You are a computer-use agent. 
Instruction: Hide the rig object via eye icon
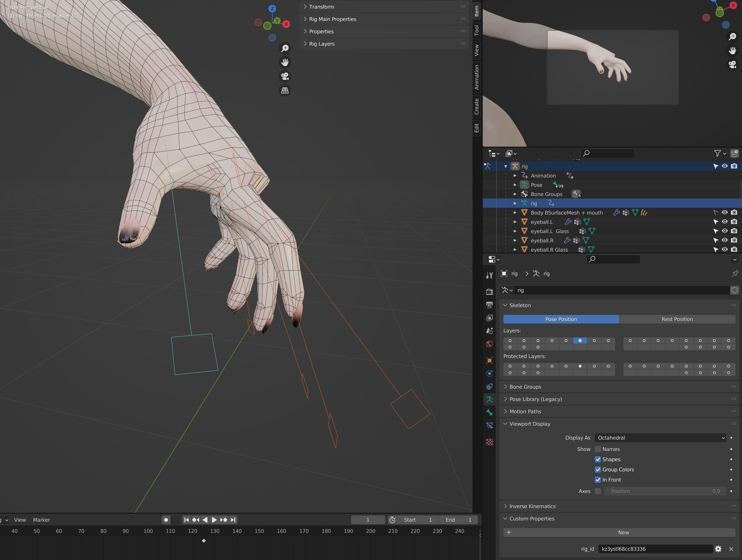click(x=724, y=166)
